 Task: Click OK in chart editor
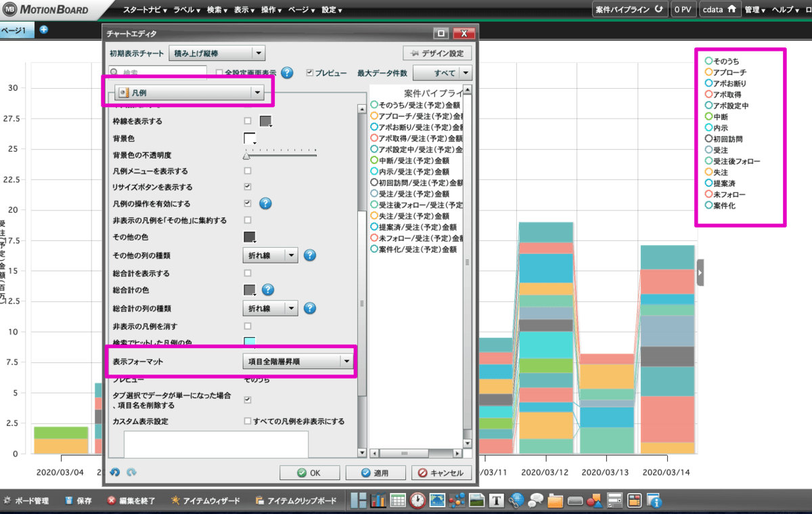pyautogui.click(x=309, y=473)
